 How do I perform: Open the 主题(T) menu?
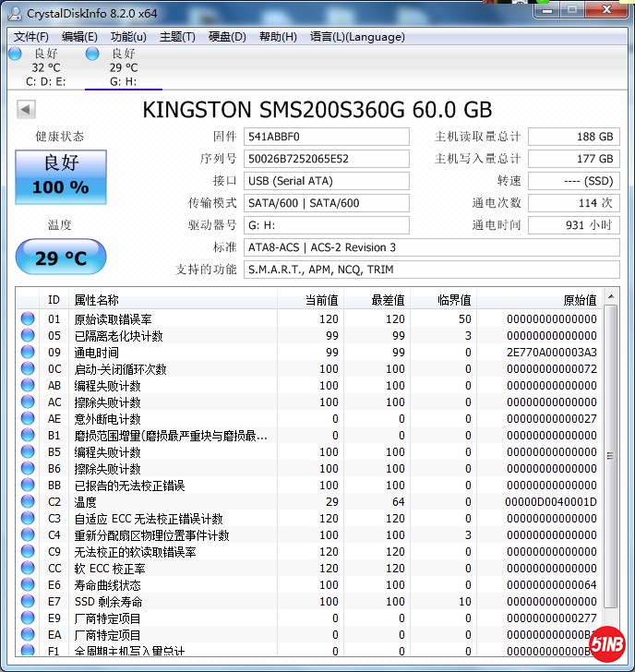177,37
